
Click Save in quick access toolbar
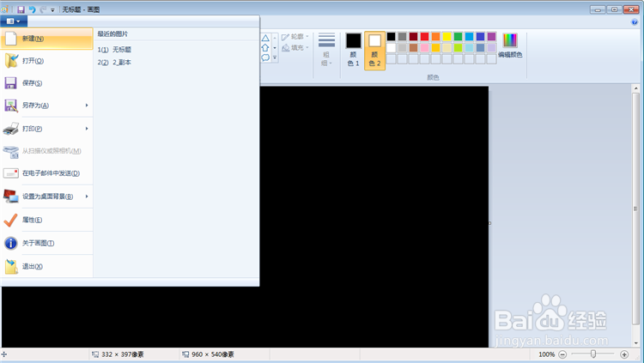pyautogui.click(x=21, y=9)
